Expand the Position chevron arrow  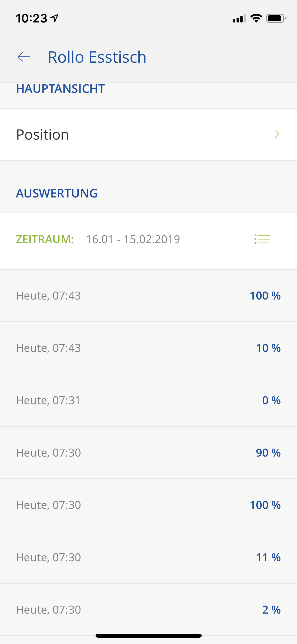click(277, 135)
